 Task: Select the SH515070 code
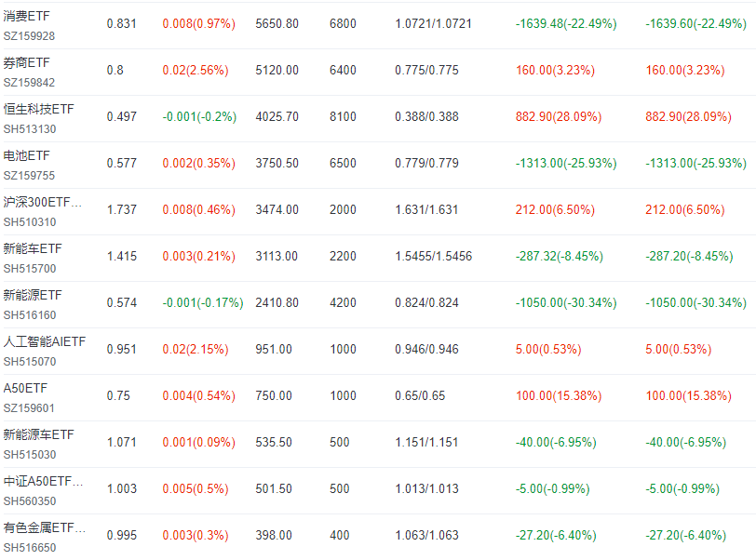coord(30,362)
